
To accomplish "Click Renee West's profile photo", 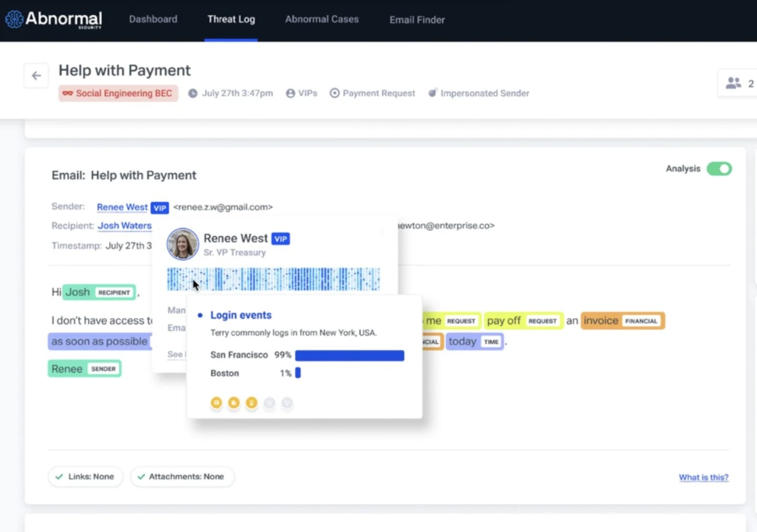I will point(182,244).
